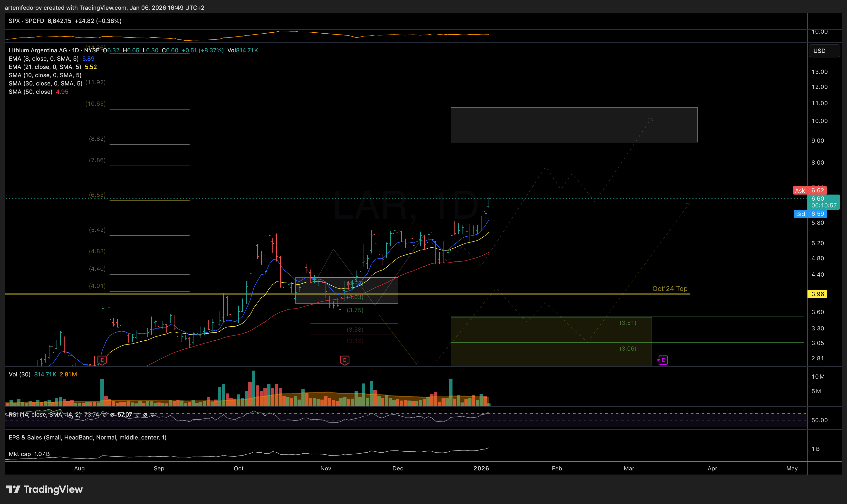Viewport: 847px width, 504px height.
Task: Click the red (3.18) level label
Action: click(x=355, y=341)
